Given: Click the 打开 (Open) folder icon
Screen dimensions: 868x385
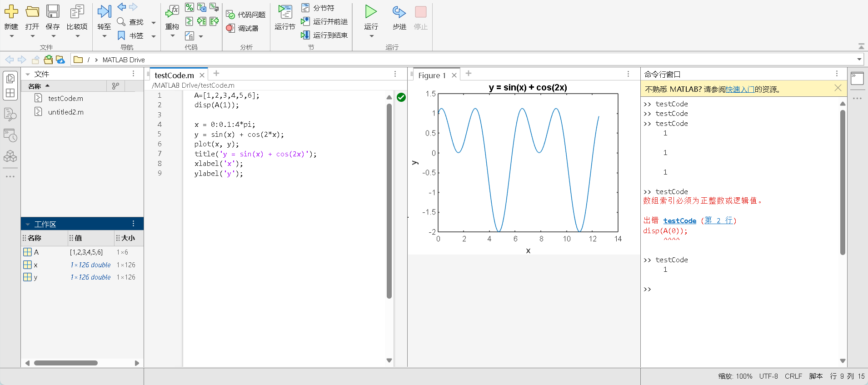Looking at the screenshot, I should 32,12.
